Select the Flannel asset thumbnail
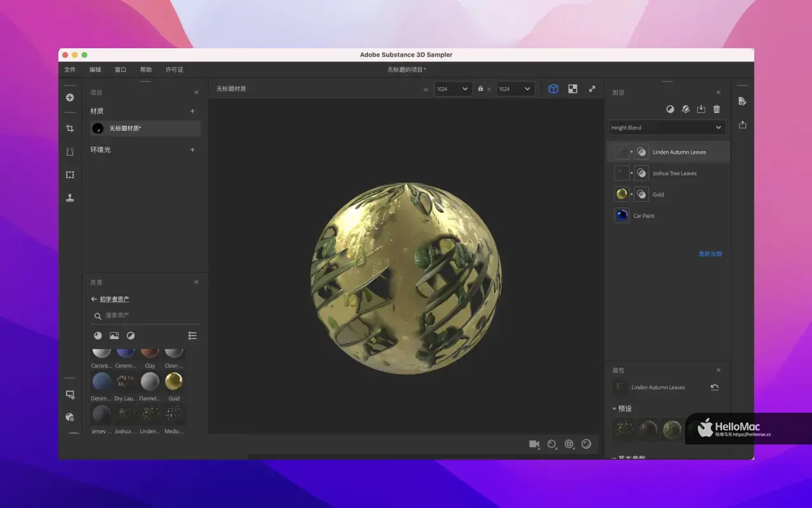This screenshot has width=812, height=508. coord(150,381)
